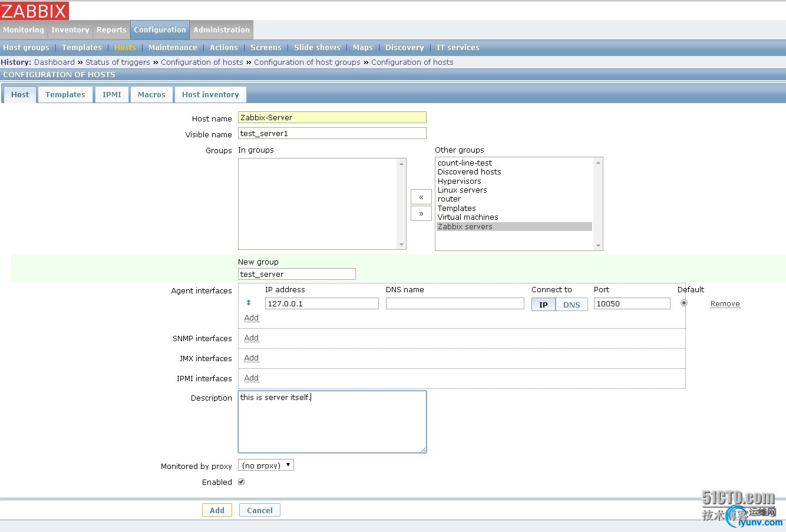This screenshot has width=786, height=532.
Task: Switch Connect to DNS
Action: pos(572,305)
